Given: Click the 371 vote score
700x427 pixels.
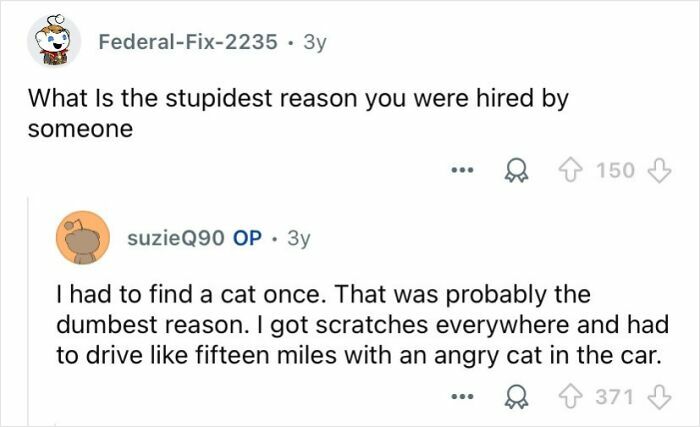Looking at the screenshot, I should 616,397.
